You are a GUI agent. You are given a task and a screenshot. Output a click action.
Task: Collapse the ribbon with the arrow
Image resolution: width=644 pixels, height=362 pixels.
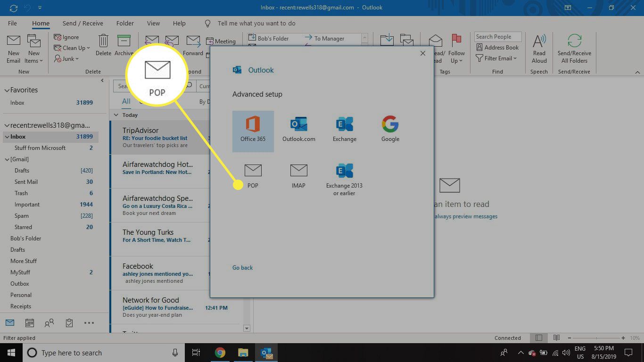point(637,72)
